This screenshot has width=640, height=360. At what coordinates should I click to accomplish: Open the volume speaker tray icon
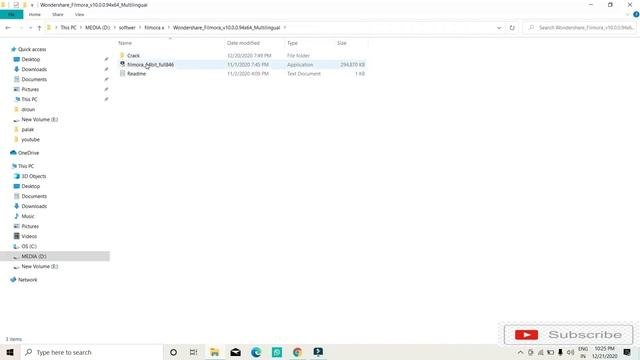click(x=570, y=352)
